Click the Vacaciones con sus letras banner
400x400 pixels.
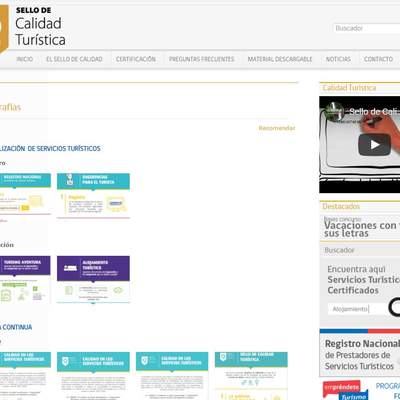coord(360,227)
